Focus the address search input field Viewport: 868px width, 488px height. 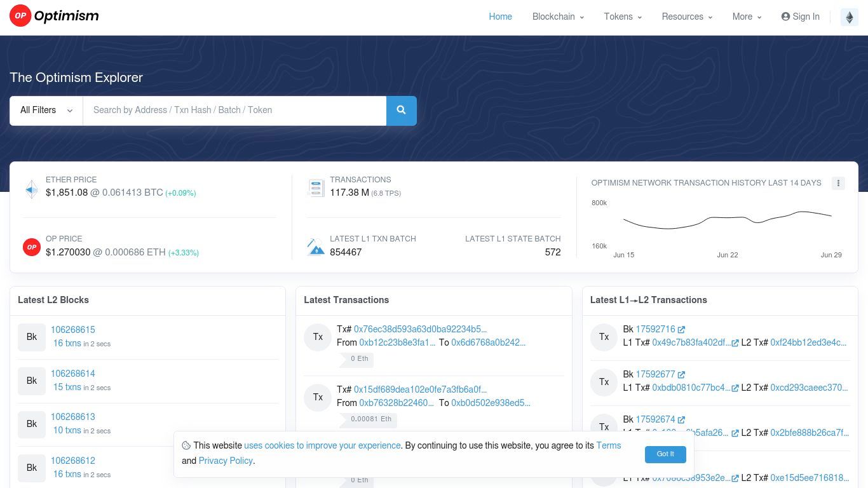234,111
